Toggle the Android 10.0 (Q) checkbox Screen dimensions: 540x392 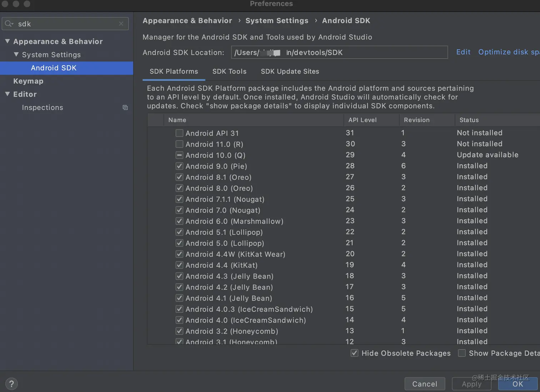(179, 155)
